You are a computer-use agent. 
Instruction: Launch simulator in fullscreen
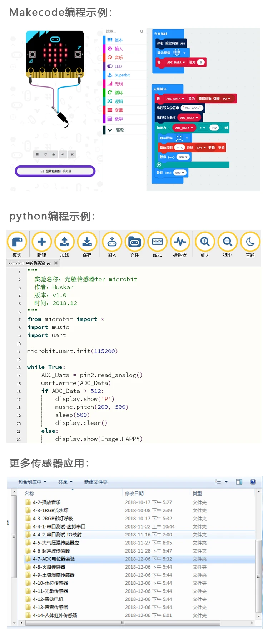pos(72,154)
